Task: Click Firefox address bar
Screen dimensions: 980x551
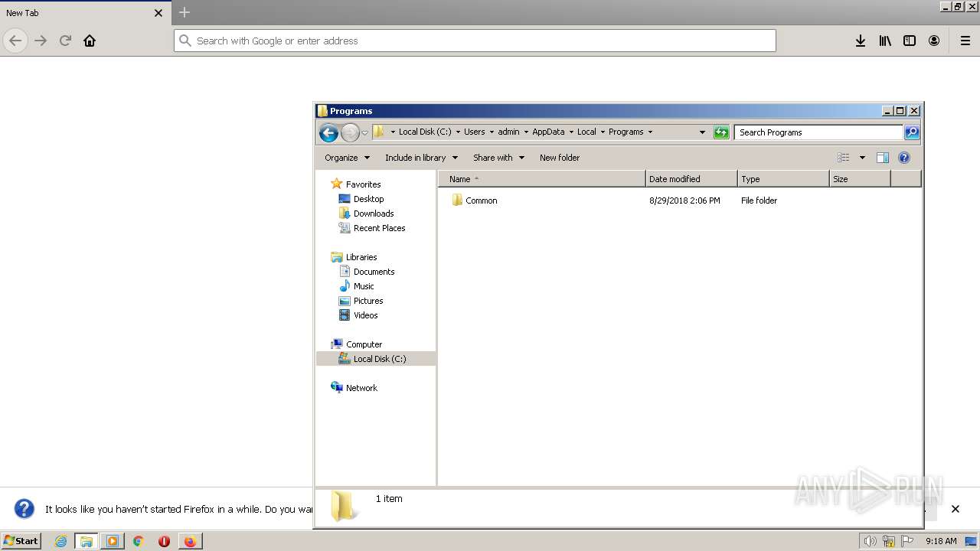Action: coord(475,41)
